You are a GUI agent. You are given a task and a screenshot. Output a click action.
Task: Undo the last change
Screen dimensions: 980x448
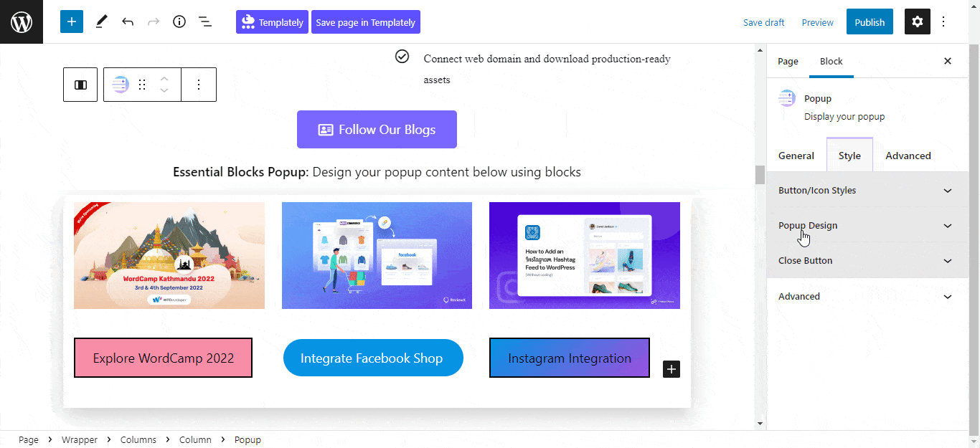(128, 22)
